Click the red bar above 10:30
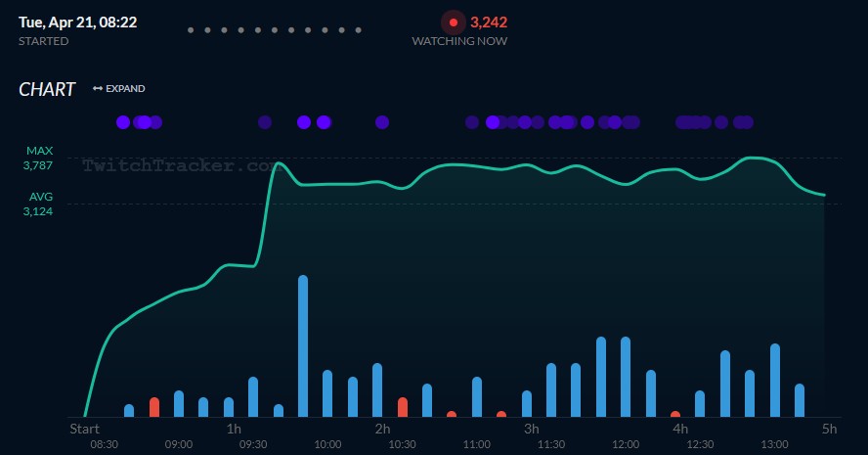868x455 pixels. tap(403, 407)
